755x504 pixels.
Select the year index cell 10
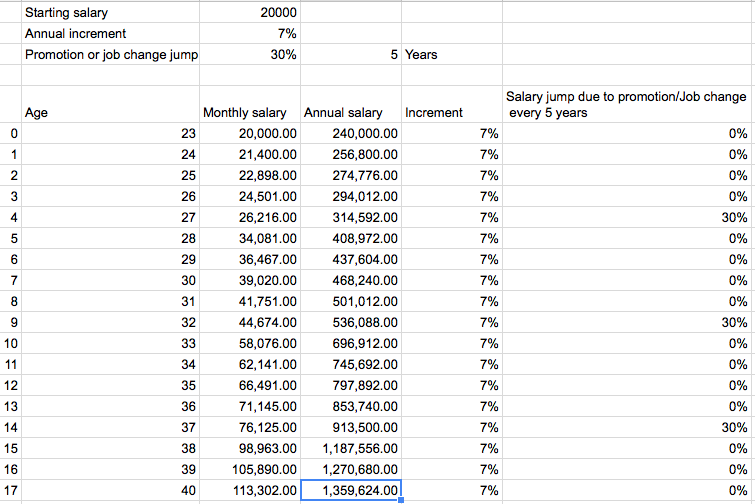[11, 343]
